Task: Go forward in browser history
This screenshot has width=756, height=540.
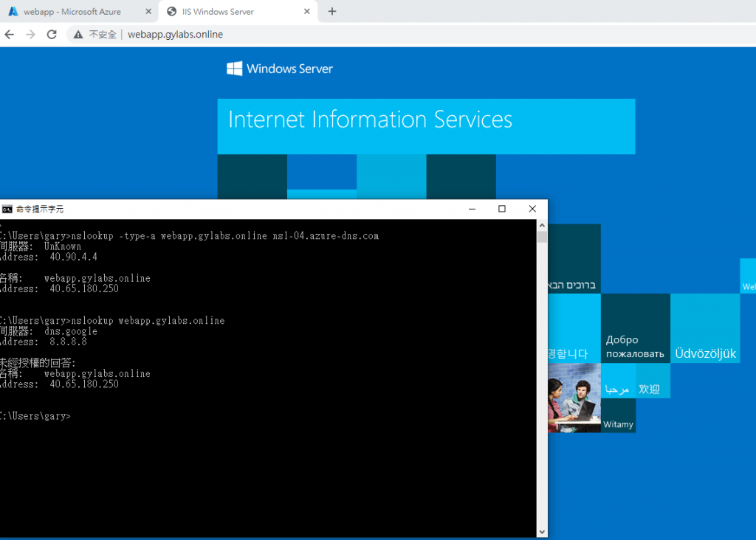Action: pos(30,34)
